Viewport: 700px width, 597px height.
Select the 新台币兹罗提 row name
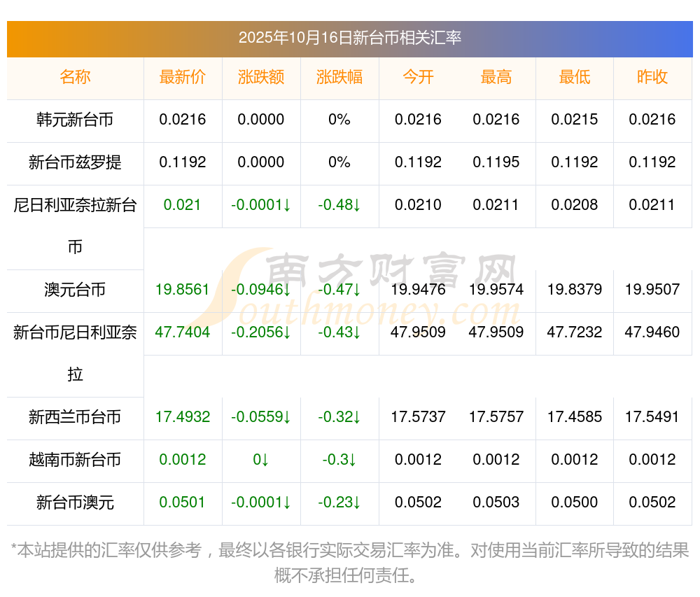point(75,162)
